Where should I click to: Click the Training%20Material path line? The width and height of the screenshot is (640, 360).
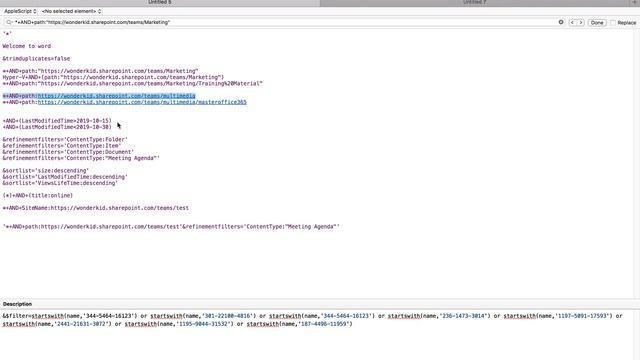coord(132,83)
